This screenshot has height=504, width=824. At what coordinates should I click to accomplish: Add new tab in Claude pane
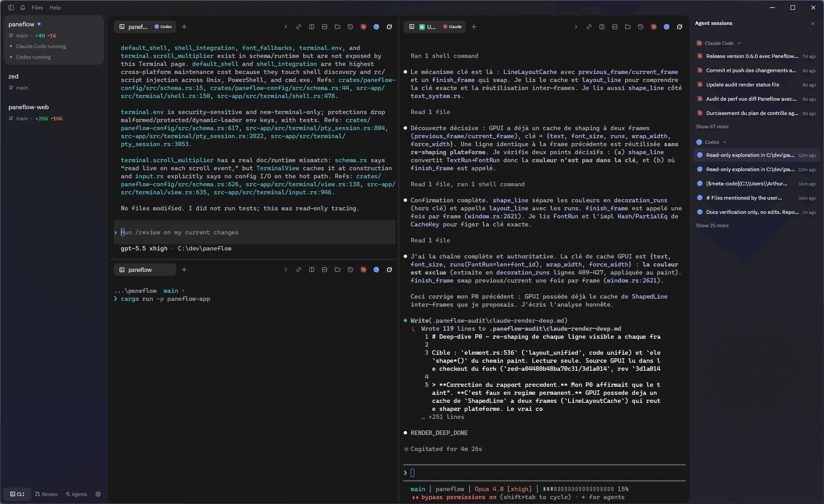[x=474, y=27]
